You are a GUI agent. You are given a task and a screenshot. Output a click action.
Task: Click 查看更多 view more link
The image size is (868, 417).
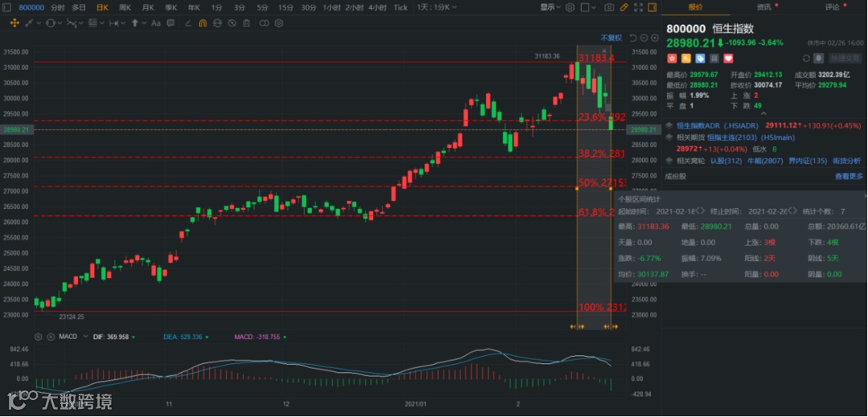[849, 177]
